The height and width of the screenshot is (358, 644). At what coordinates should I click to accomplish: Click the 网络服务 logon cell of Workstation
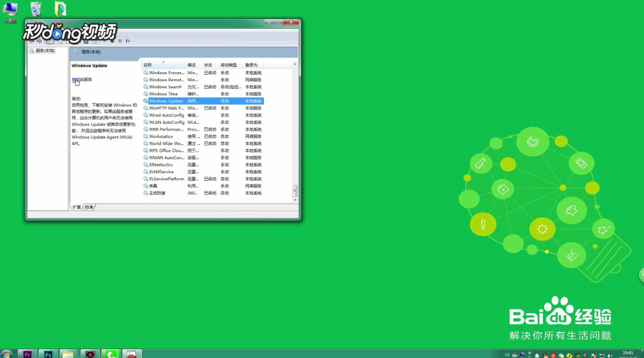click(253, 136)
